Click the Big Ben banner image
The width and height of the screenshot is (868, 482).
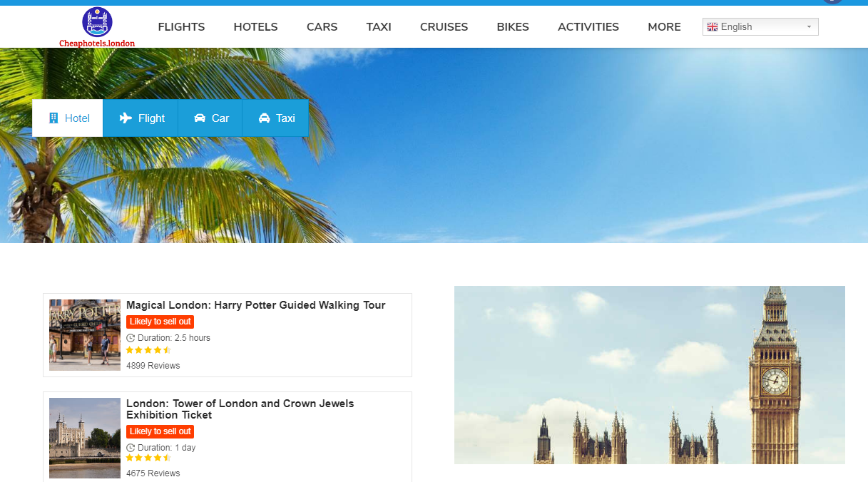[x=650, y=375]
